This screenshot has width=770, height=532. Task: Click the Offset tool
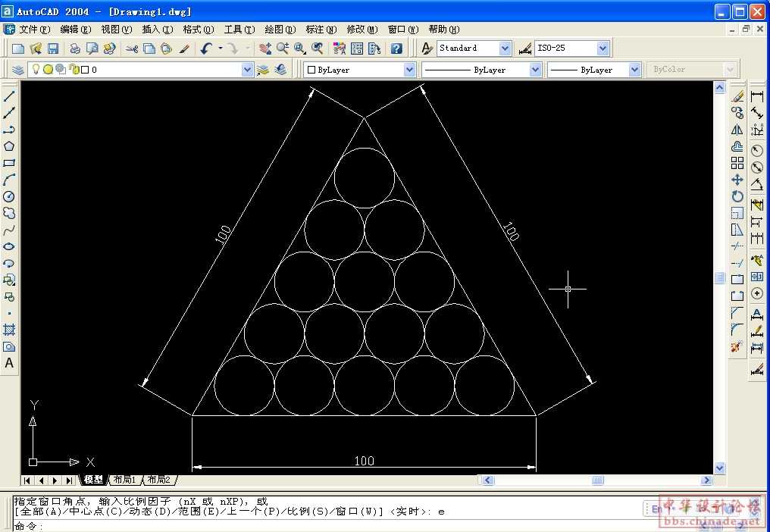pos(737,146)
